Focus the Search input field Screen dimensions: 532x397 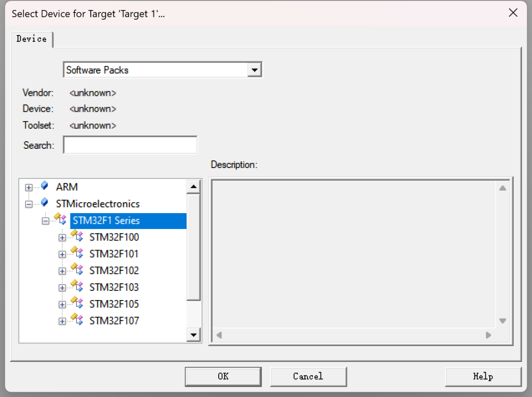(x=130, y=145)
